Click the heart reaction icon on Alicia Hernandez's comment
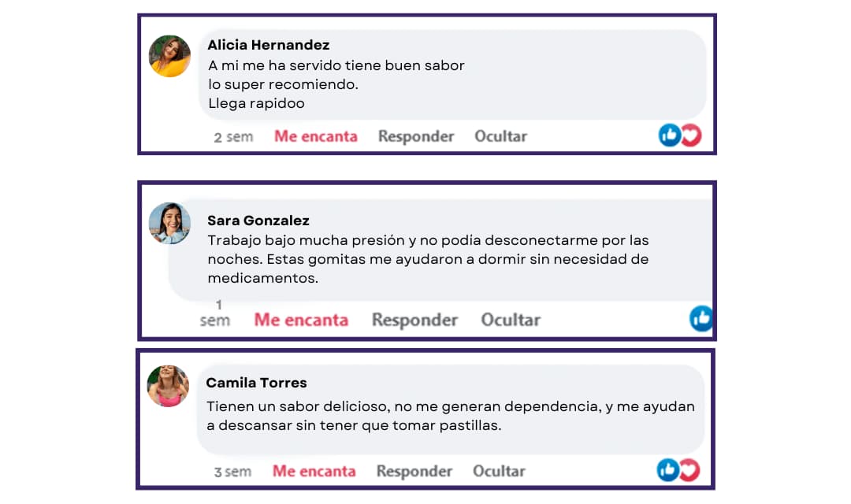Viewport: 851px width, 504px height. point(690,135)
